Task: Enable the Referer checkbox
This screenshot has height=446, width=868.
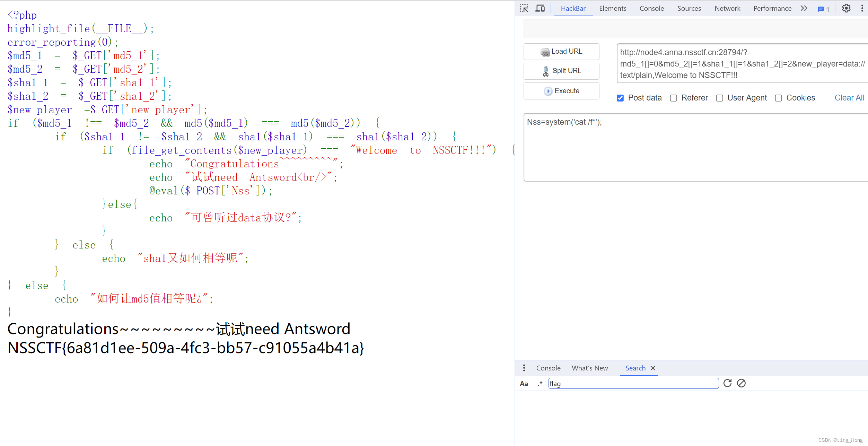Action: coord(673,98)
